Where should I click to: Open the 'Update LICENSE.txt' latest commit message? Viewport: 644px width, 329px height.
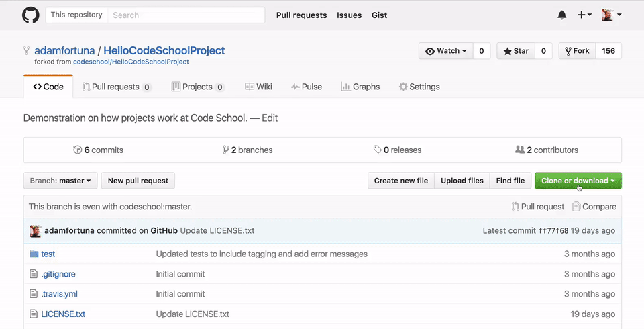(x=217, y=231)
